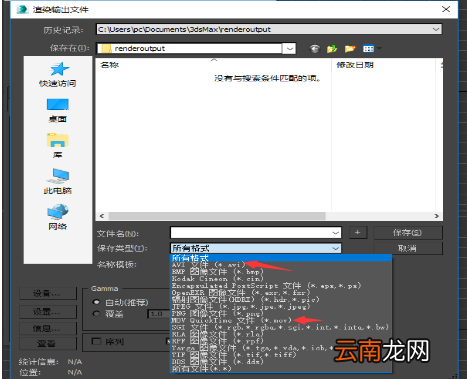Collapse the Save as type (保存类型) combo box
This screenshot has width=467, height=379.
[x=335, y=248]
